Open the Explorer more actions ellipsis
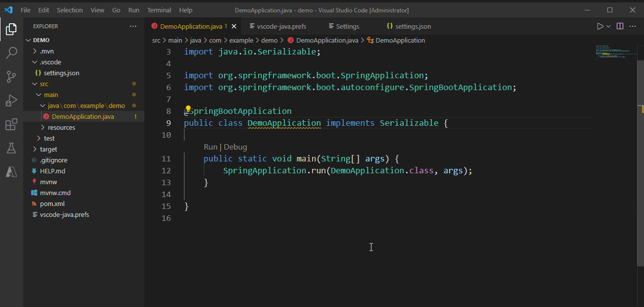Viewport: 644px width, 307px height. tap(133, 26)
